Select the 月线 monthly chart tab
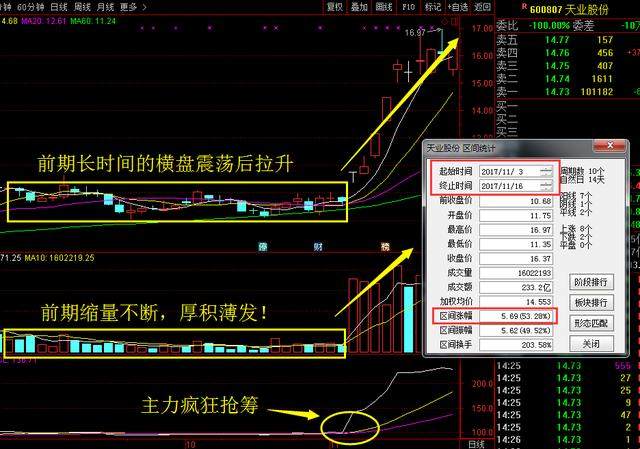 [105, 6]
